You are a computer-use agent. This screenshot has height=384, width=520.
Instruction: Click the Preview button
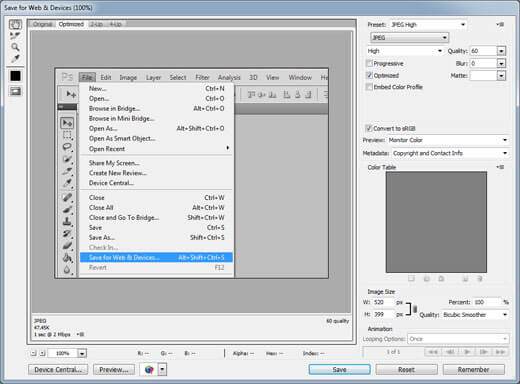(114, 370)
